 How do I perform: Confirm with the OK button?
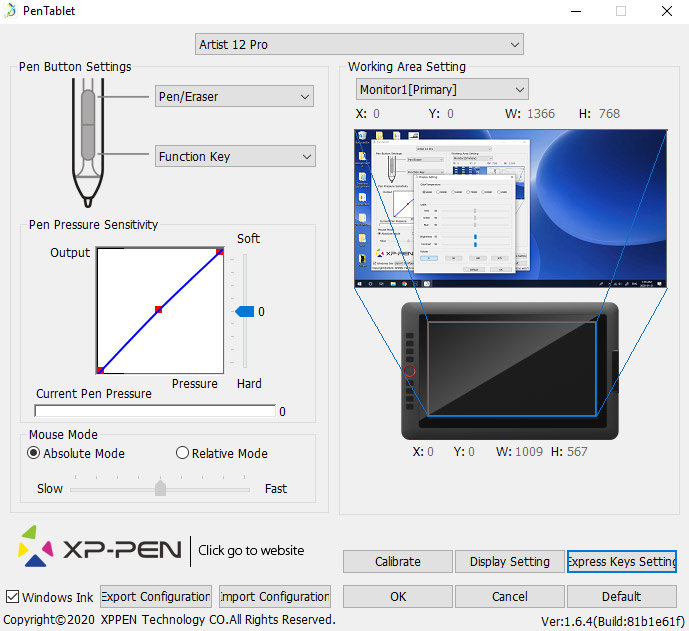tap(398, 596)
